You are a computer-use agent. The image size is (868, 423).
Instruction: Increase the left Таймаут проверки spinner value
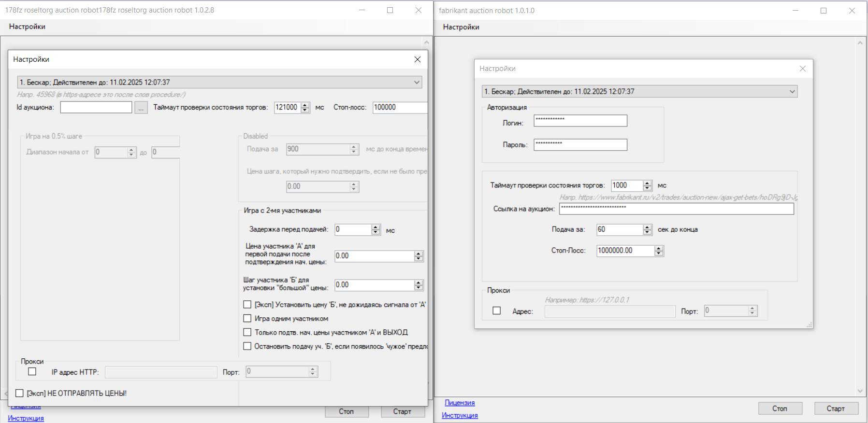pyautogui.click(x=305, y=105)
